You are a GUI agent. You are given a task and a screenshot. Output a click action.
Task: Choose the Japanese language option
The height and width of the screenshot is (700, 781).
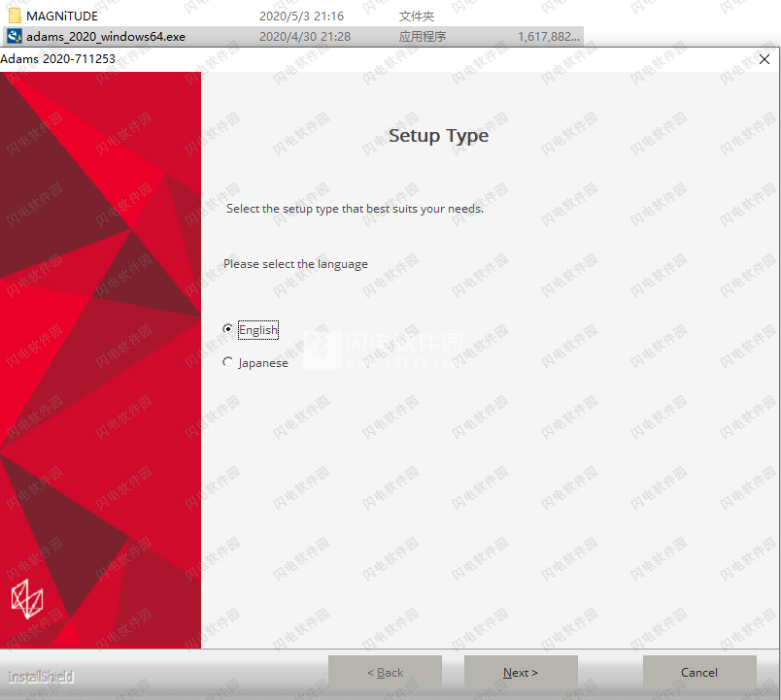coord(227,362)
